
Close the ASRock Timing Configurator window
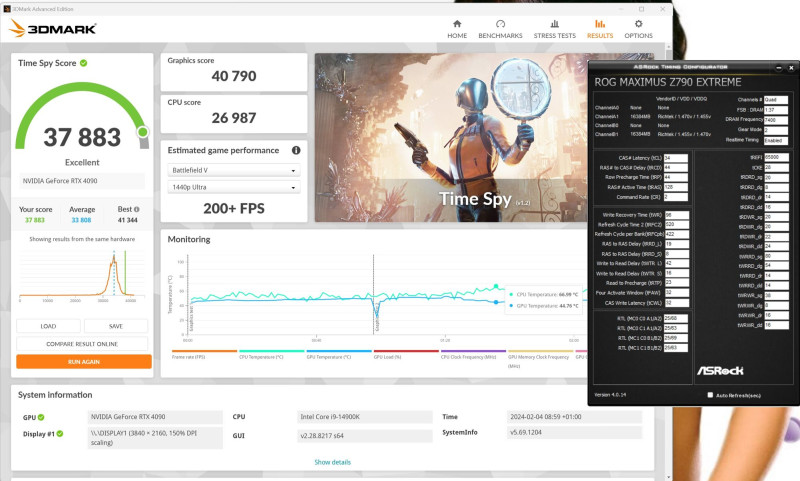[x=791, y=67]
